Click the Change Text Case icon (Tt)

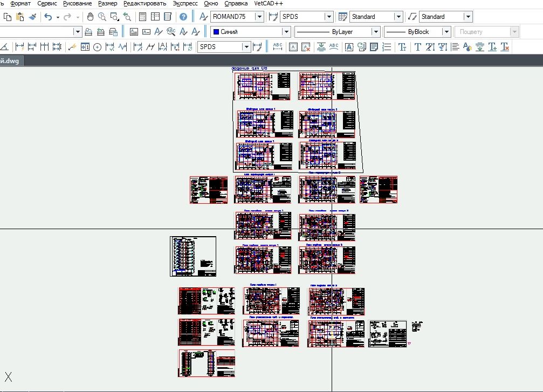pos(402,47)
